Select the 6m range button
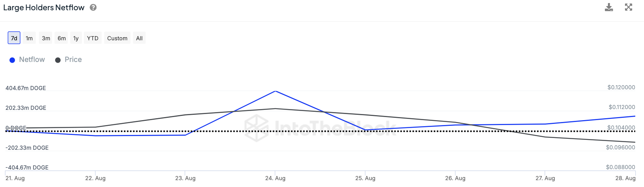The width and height of the screenshot is (644, 187). 62,38
